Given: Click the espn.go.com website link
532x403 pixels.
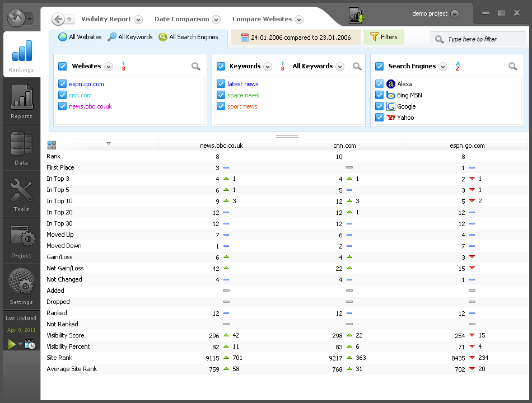Looking at the screenshot, I should [x=86, y=84].
